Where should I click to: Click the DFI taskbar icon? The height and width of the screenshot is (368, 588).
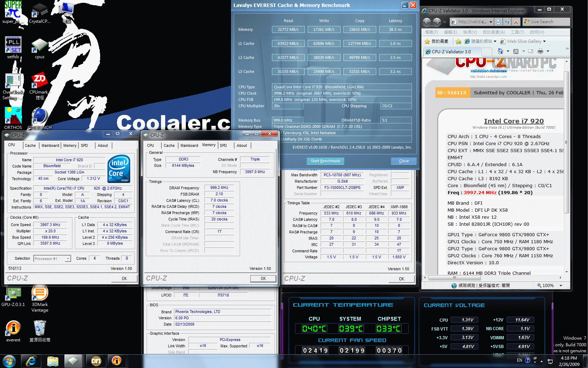pyautogui.click(x=96, y=361)
